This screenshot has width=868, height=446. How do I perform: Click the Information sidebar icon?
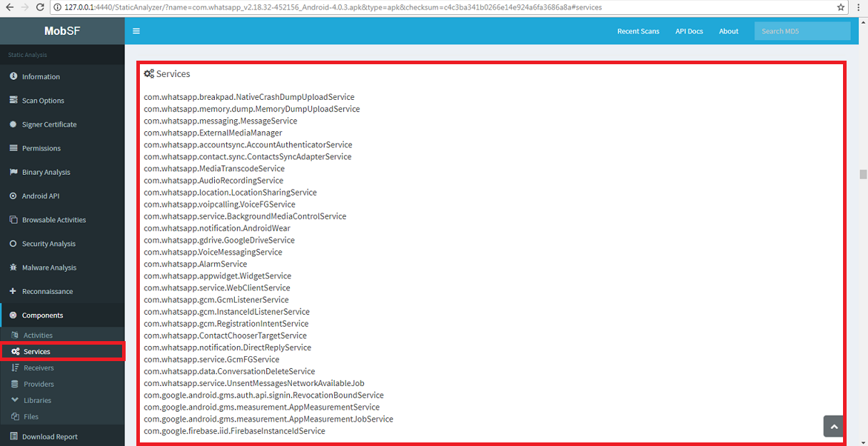14,76
